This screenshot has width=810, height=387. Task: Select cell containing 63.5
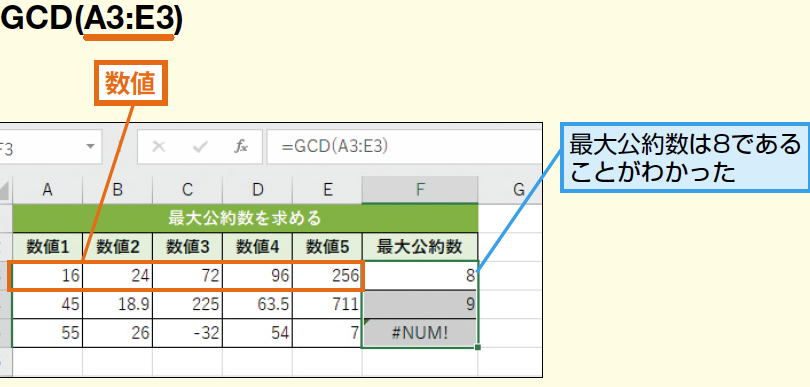click(257, 304)
